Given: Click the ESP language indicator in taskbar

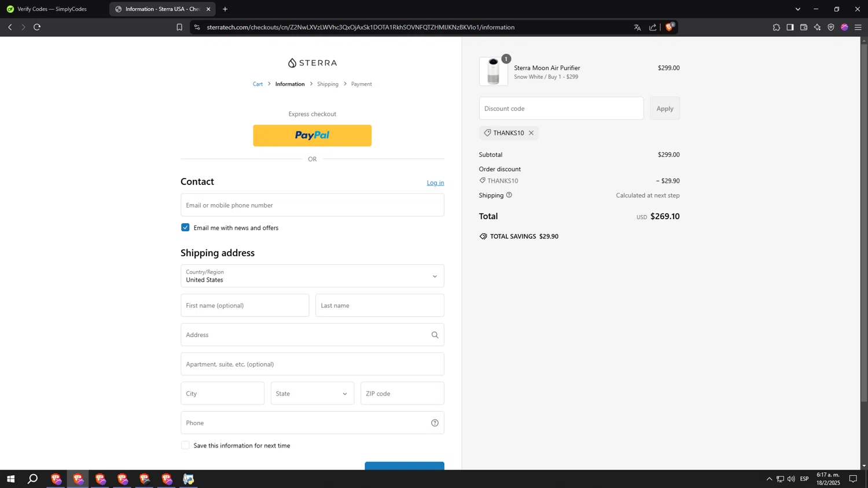Looking at the screenshot, I should (x=804, y=479).
